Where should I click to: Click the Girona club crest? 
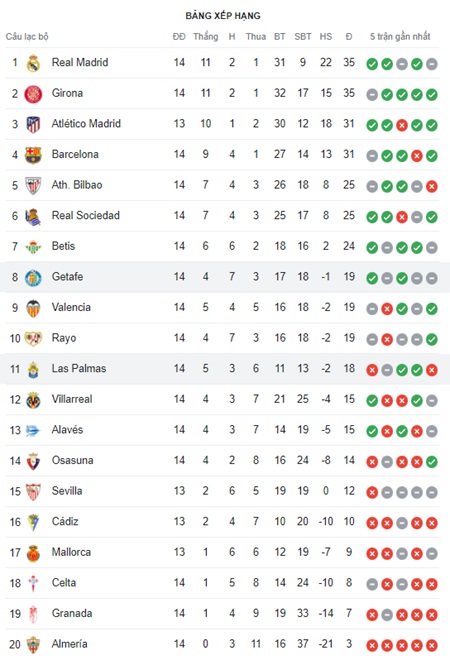pyautogui.click(x=33, y=94)
